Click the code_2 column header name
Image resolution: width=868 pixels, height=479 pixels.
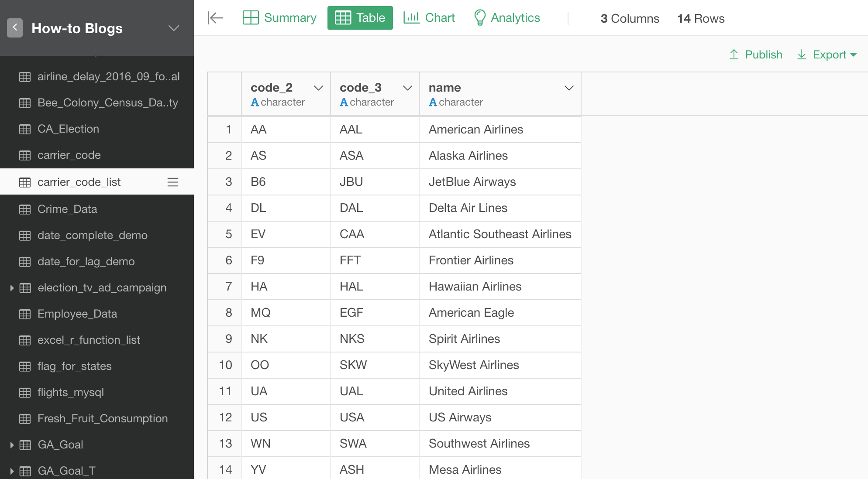click(x=272, y=88)
